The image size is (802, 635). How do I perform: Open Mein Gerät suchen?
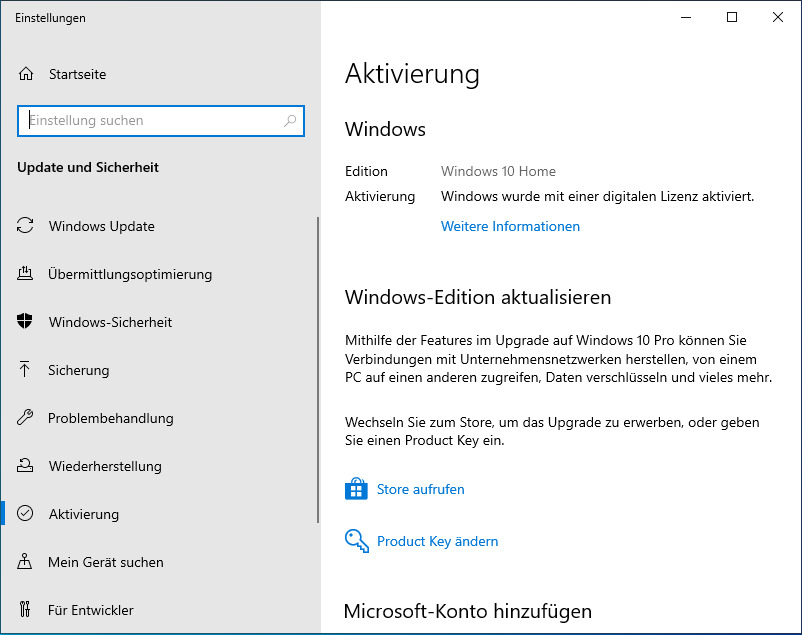tap(159, 562)
